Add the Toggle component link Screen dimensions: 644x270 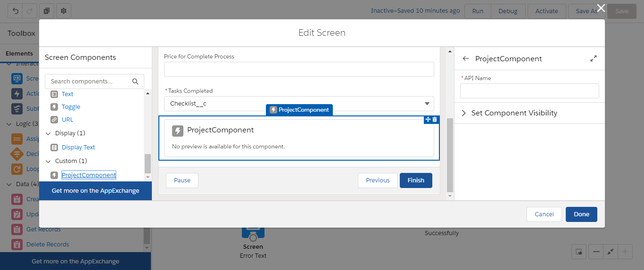(71, 107)
